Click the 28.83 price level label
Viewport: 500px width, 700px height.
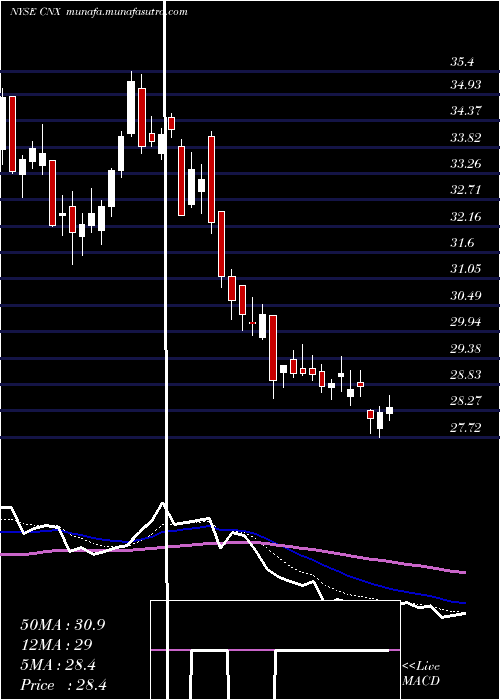point(466,375)
